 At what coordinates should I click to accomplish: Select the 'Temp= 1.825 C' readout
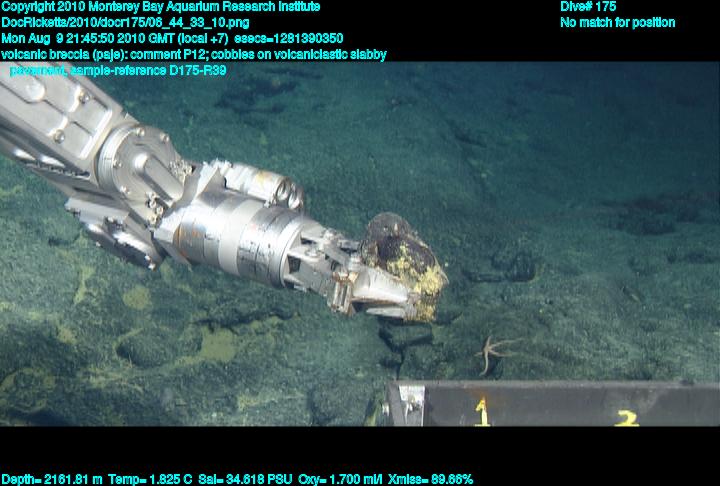pyautogui.click(x=150, y=479)
